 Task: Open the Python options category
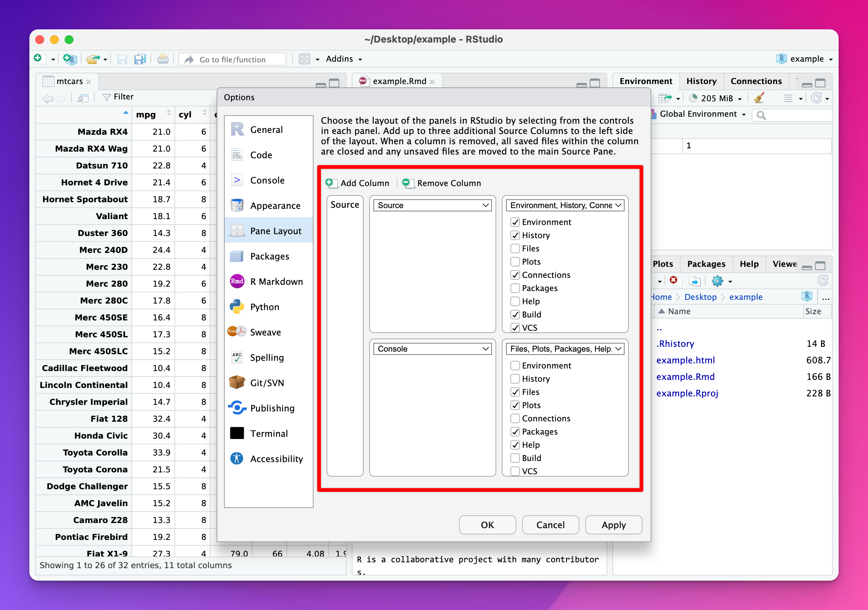click(x=268, y=307)
